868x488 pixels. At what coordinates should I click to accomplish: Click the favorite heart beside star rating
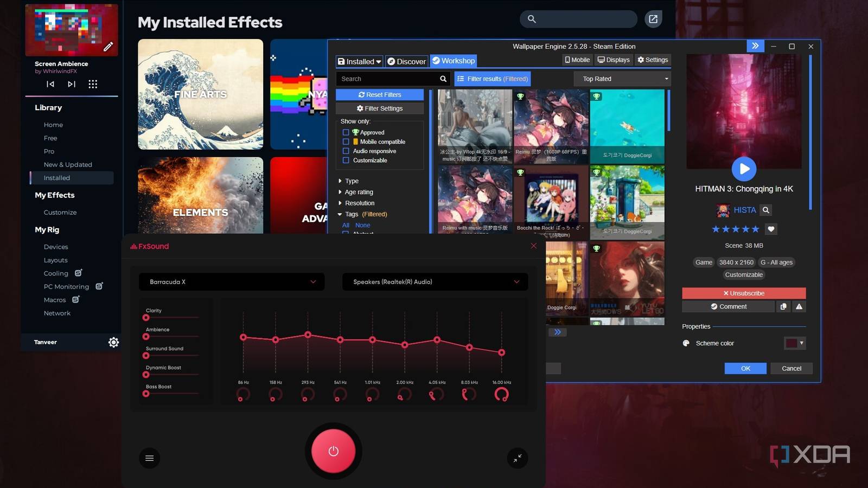point(771,229)
